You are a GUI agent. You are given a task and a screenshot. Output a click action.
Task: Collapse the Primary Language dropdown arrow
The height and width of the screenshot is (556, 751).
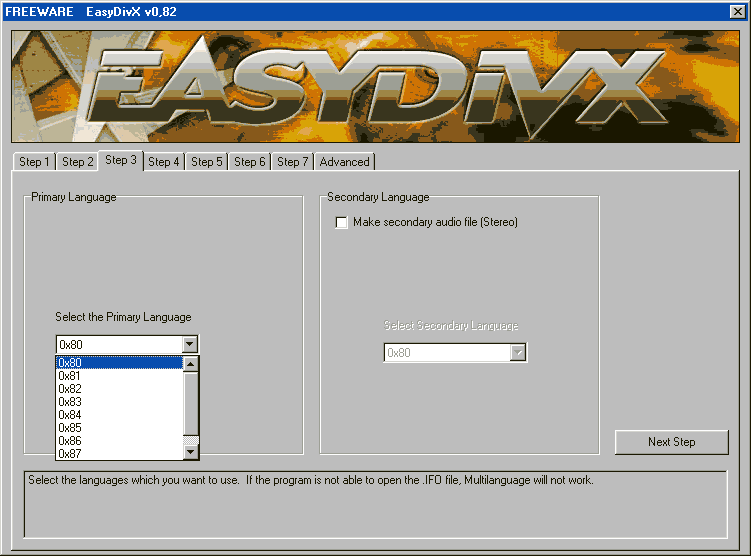click(190, 344)
